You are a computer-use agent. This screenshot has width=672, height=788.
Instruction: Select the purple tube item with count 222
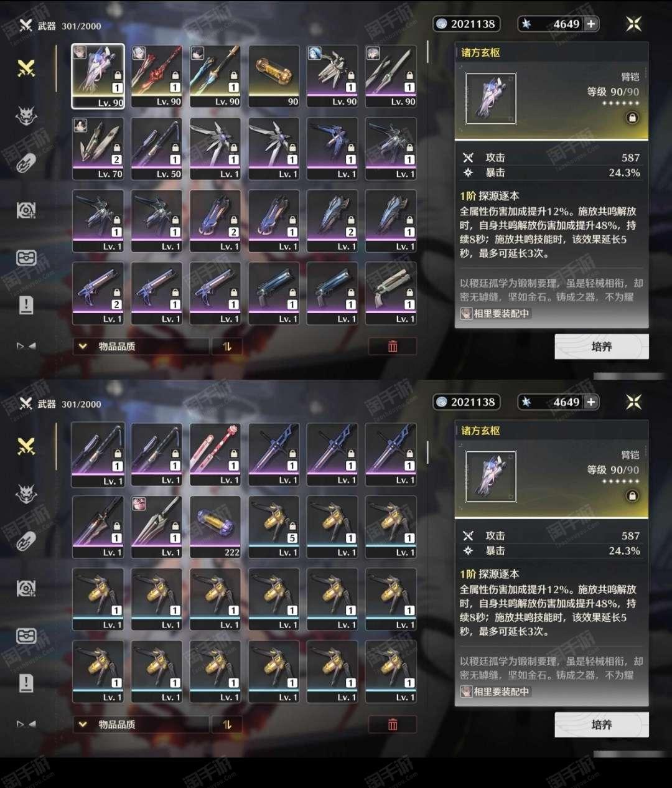(x=215, y=527)
